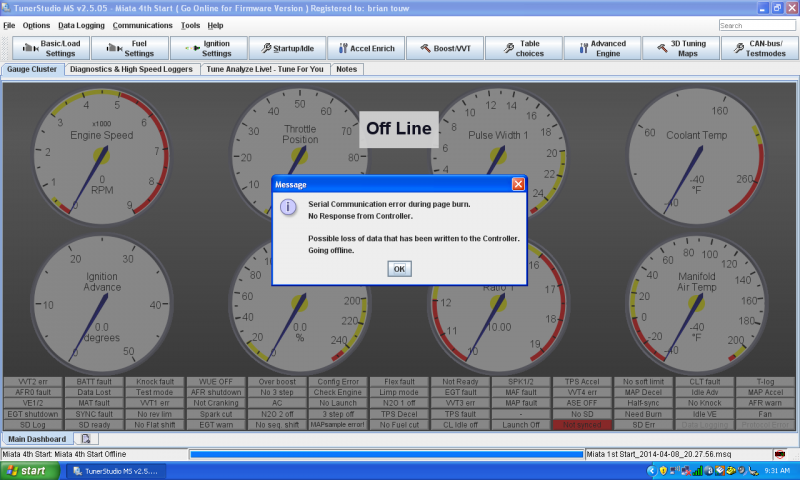800x480 pixels.
Task: Open the Communications menu
Action: tap(142, 26)
